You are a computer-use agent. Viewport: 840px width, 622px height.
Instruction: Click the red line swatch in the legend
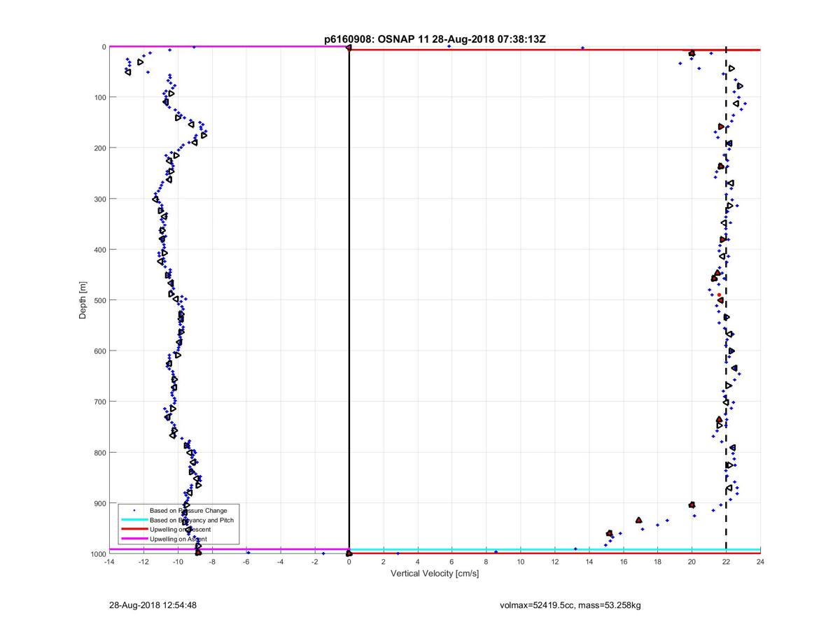(x=134, y=530)
